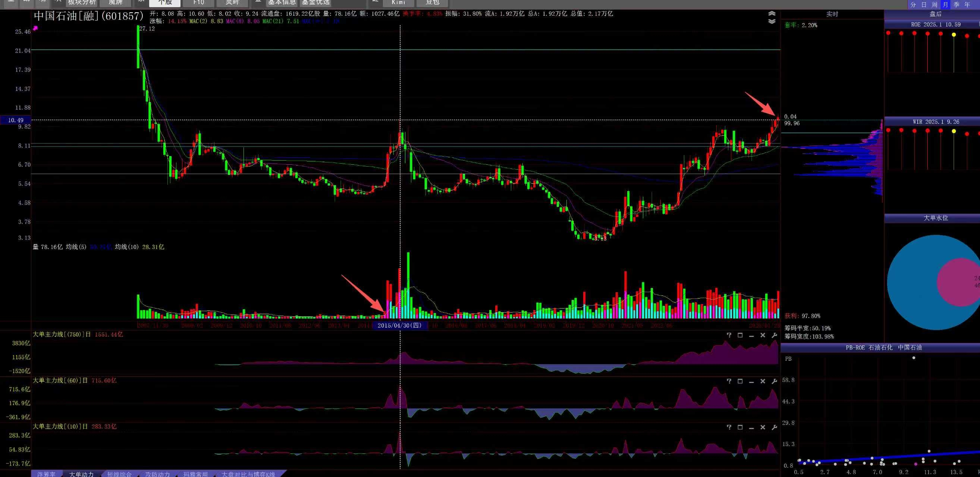Switch to 攻防动力 indicator tab
This screenshot has height=477, width=980.
157,474
